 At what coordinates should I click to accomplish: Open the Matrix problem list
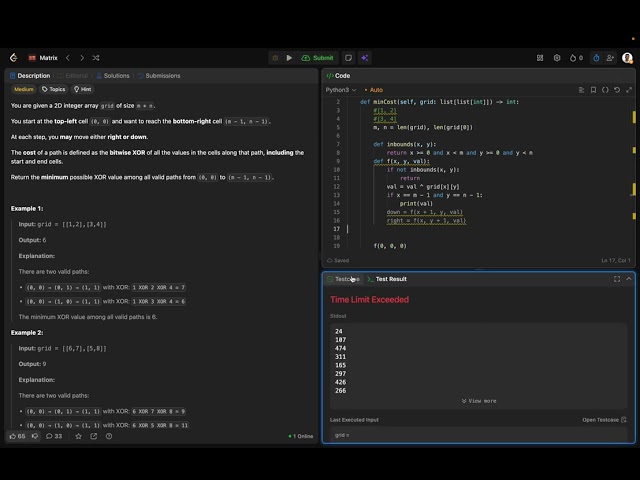(x=43, y=58)
